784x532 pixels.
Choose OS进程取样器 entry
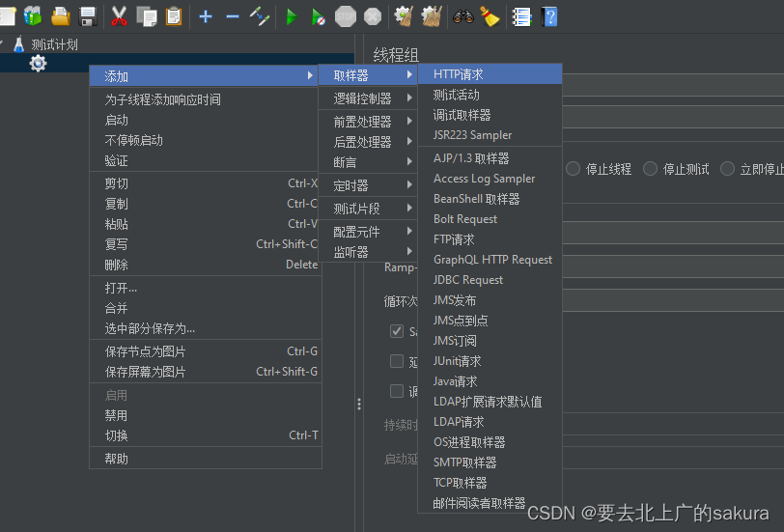pyautogui.click(x=490, y=442)
